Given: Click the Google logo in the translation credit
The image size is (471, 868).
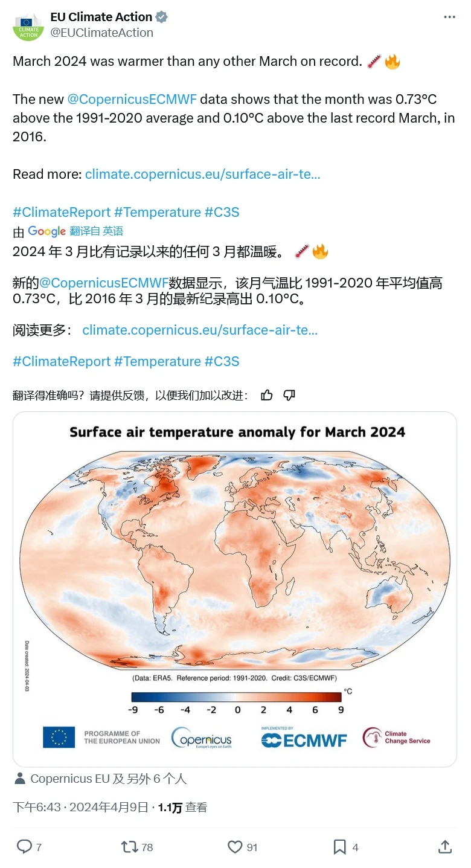Looking at the screenshot, I should [46, 231].
